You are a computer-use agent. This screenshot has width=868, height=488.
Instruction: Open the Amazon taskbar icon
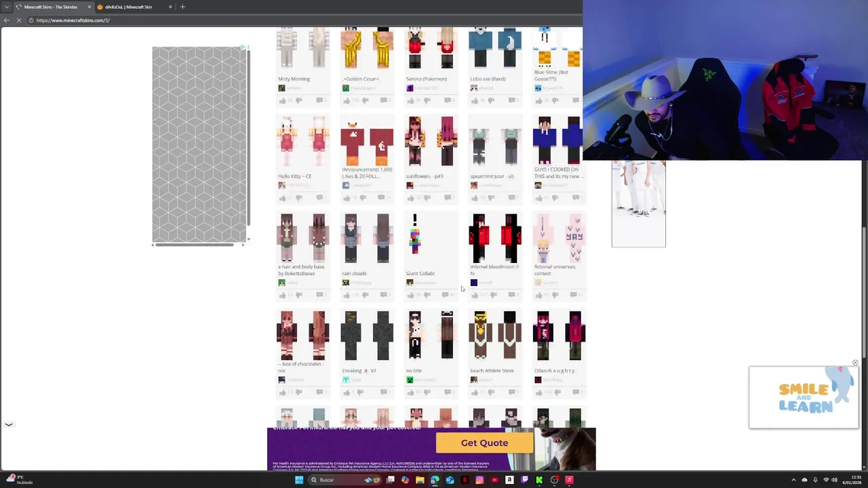click(509, 480)
